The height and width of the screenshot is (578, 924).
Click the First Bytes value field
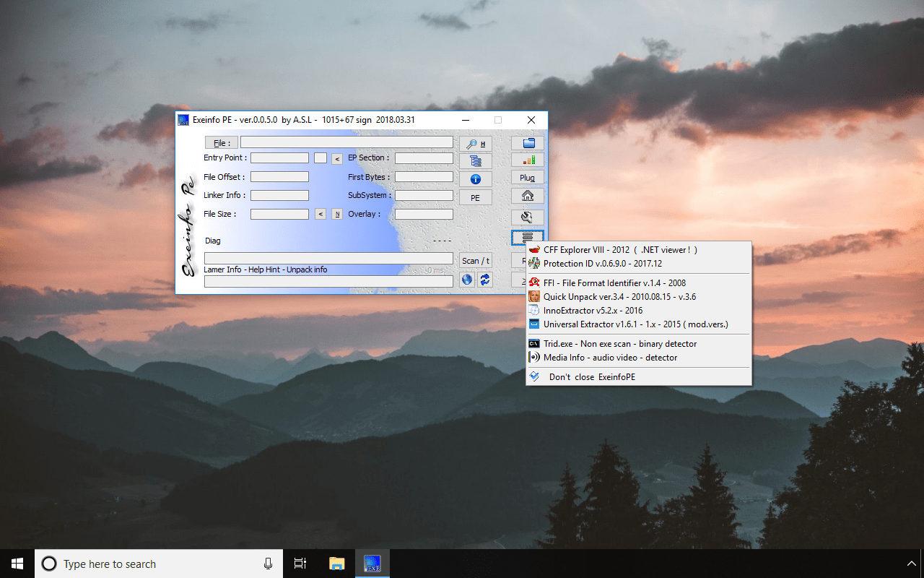tap(424, 177)
